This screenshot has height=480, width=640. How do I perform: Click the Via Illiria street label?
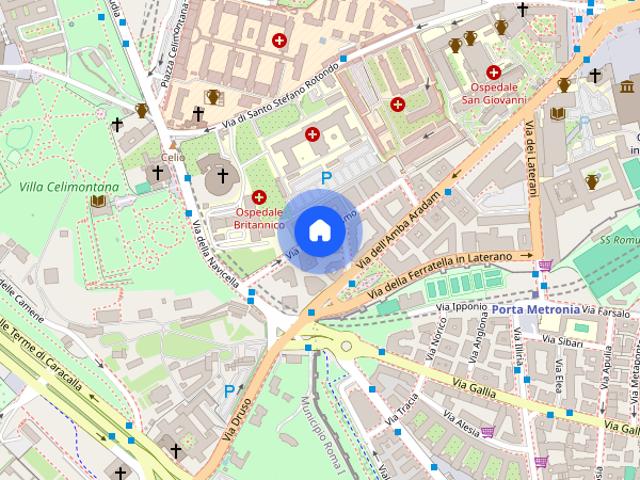point(519,347)
